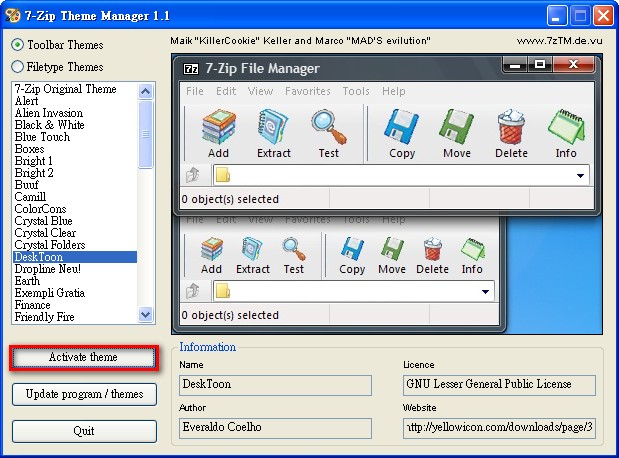This screenshot has height=458, width=619.
Task: Click the Add icon in lower preview toolbar
Action: [212, 249]
